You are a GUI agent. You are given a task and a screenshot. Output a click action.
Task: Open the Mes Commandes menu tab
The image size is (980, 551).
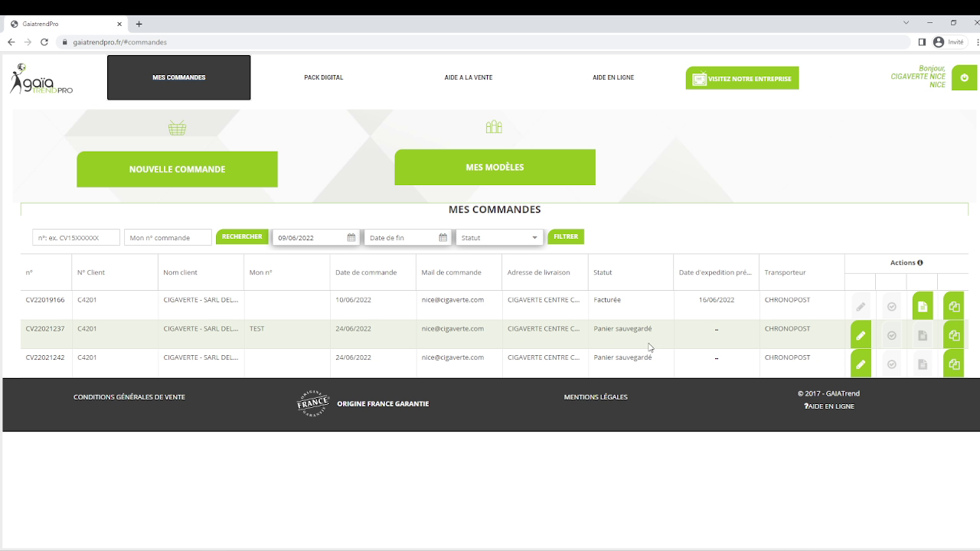[x=178, y=77]
